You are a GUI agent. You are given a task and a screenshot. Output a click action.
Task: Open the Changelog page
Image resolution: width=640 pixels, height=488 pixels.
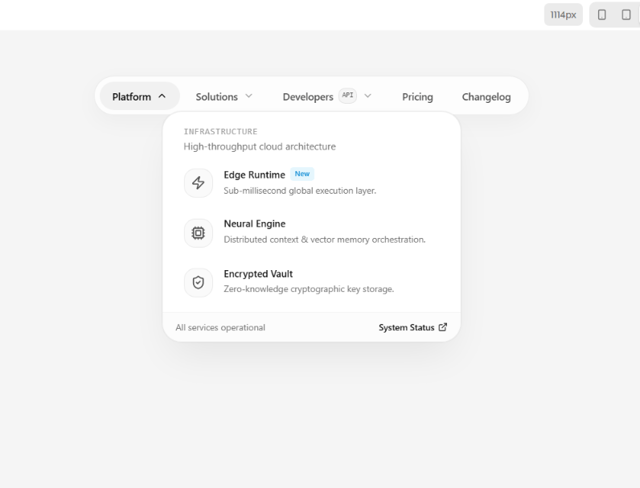pos(486,97)
